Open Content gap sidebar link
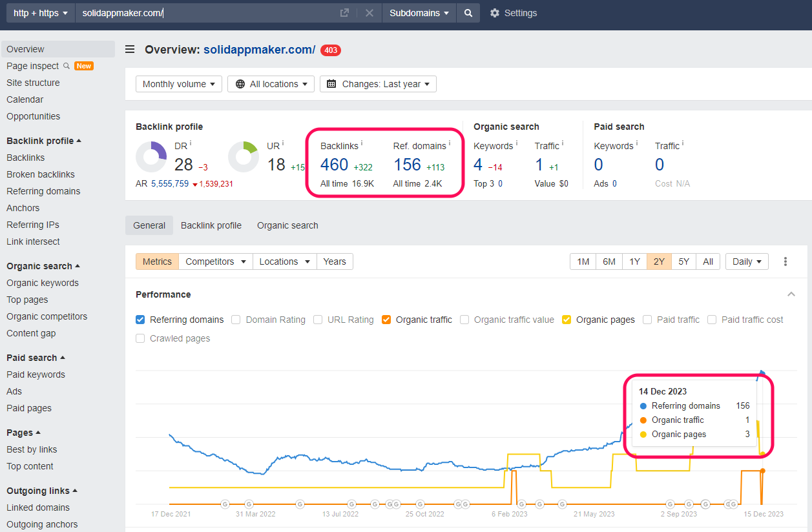 click(31, 333)
